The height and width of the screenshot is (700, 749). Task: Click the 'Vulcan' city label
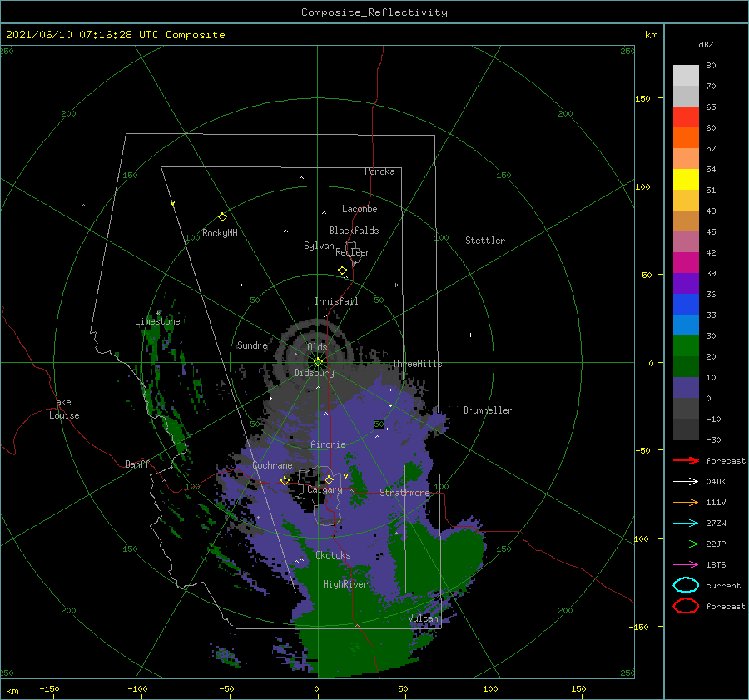[424, 618]
